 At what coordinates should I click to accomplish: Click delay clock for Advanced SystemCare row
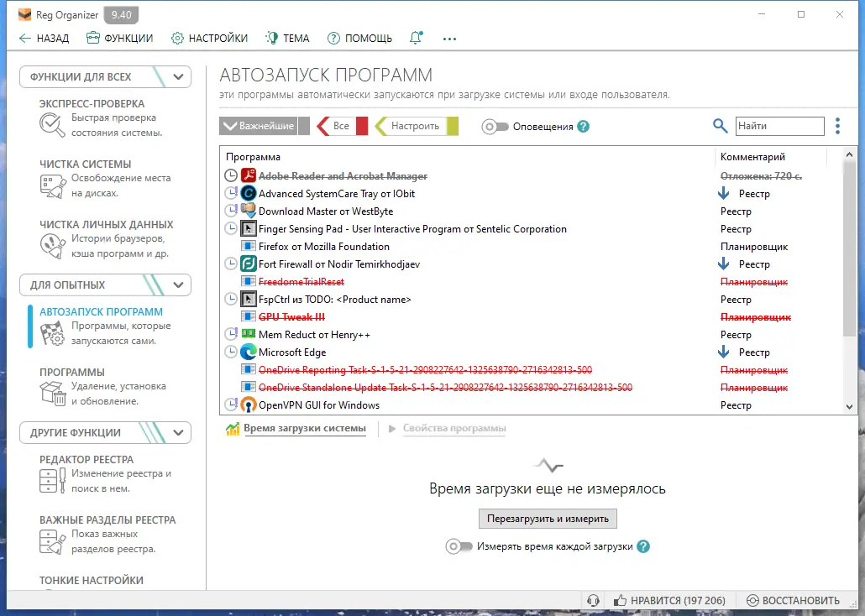click(231, 193)
